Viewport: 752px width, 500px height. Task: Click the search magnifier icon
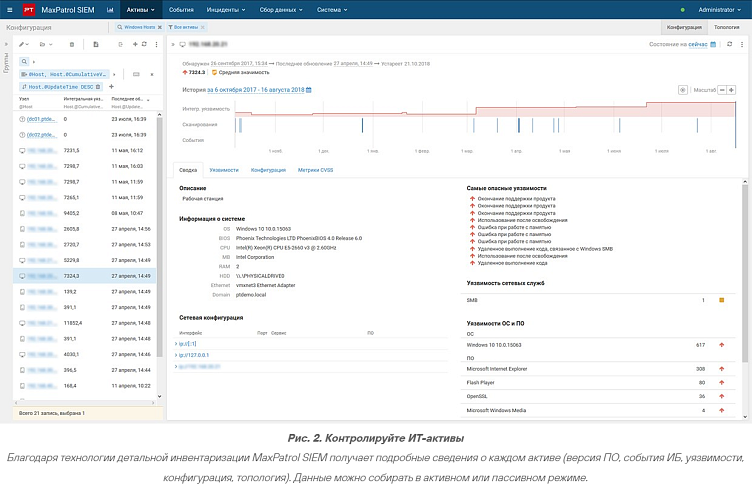coord(24,61)
